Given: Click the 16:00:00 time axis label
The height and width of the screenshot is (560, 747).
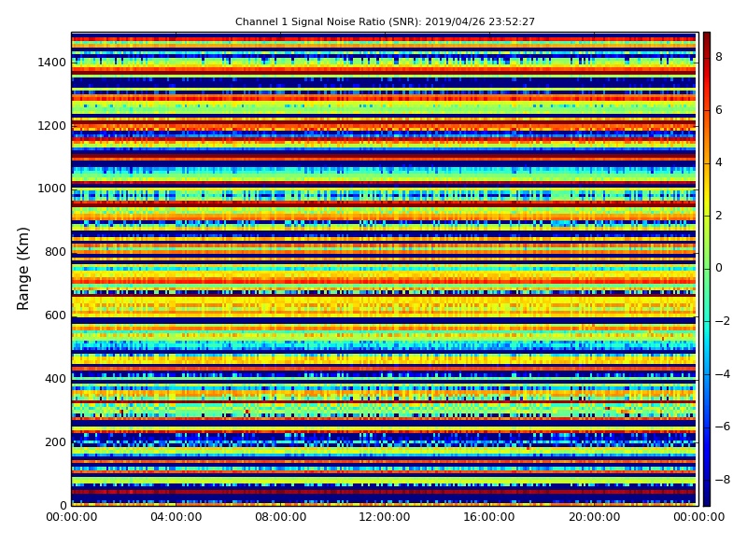Looking at the screenshot, I should (489, 517).
